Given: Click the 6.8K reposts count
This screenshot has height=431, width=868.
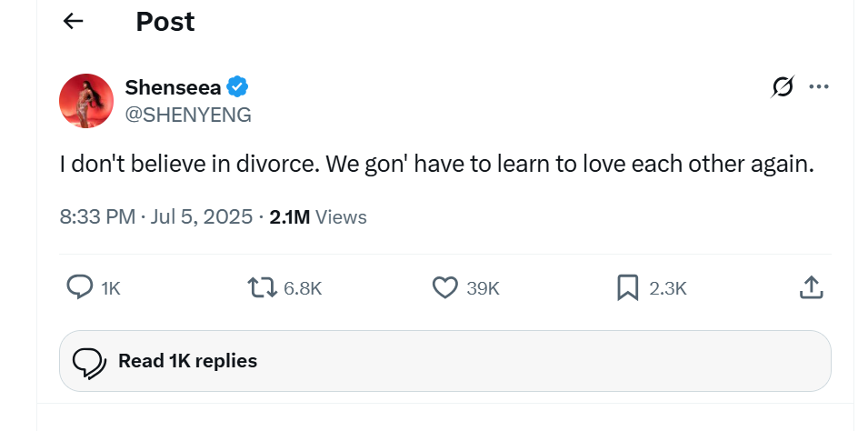Looking at the screenshot, I should click(303, 288).
